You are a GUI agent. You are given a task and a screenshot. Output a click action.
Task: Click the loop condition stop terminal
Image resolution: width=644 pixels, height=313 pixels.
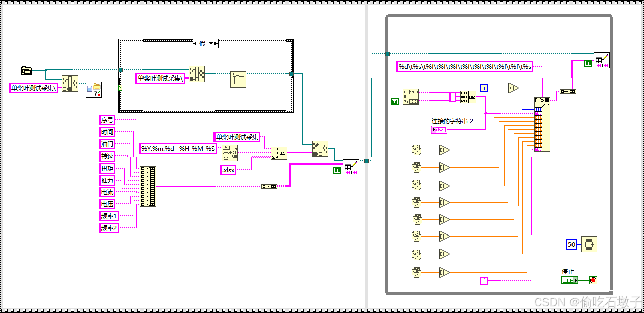pyautogui.click(x=593, y=280)
